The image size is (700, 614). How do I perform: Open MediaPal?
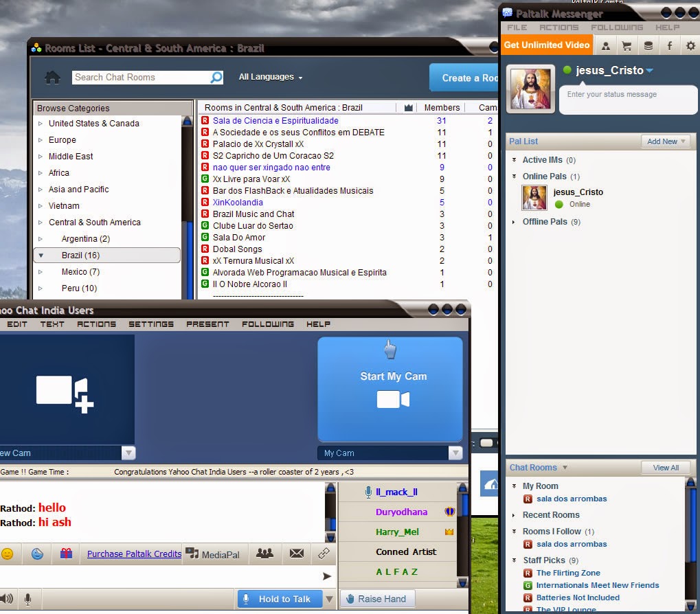click(x=213, y=554)
